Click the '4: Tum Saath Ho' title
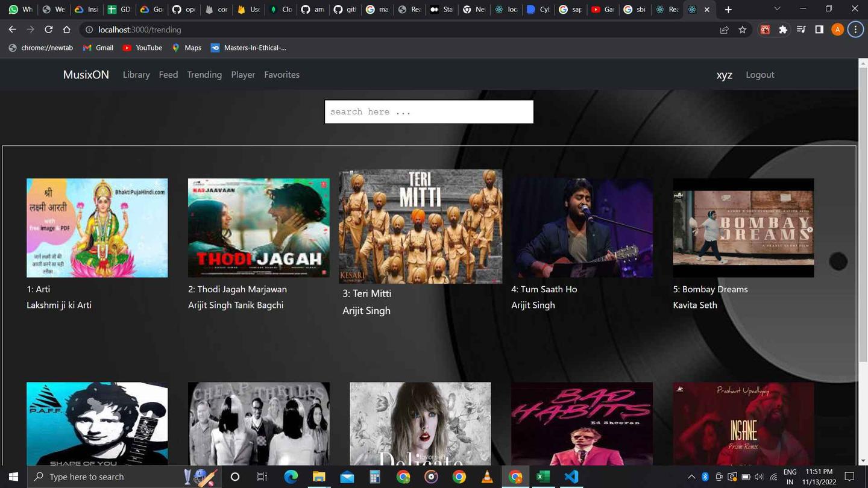The width and height of the screenshot is (868, 488). [x=544, y=289]
